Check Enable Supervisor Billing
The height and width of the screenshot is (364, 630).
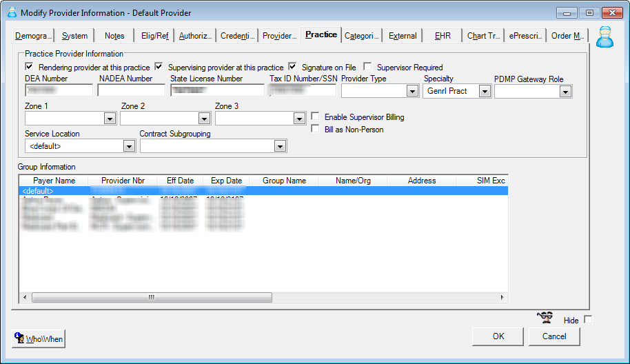click(x=316, y=116)
